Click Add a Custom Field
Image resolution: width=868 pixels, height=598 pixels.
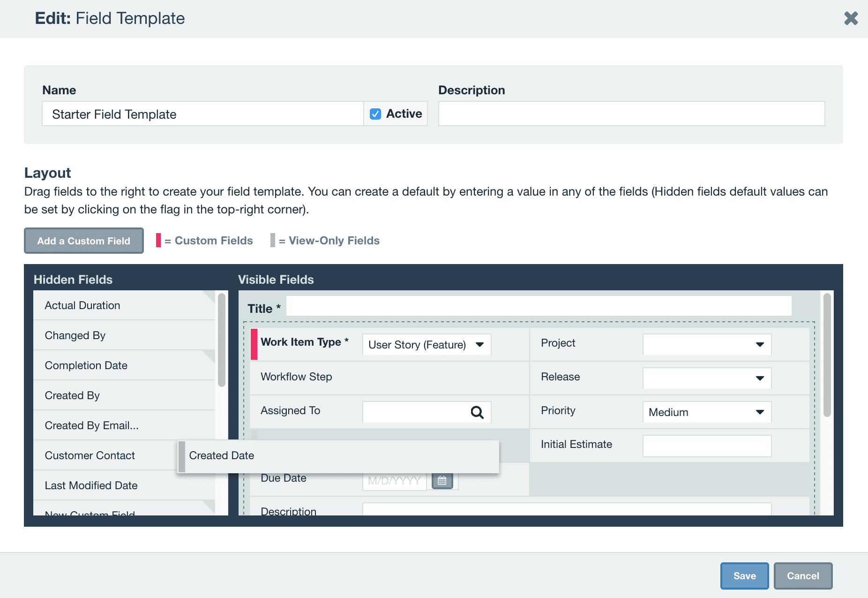pyautogui.click(x=83, y=241)
